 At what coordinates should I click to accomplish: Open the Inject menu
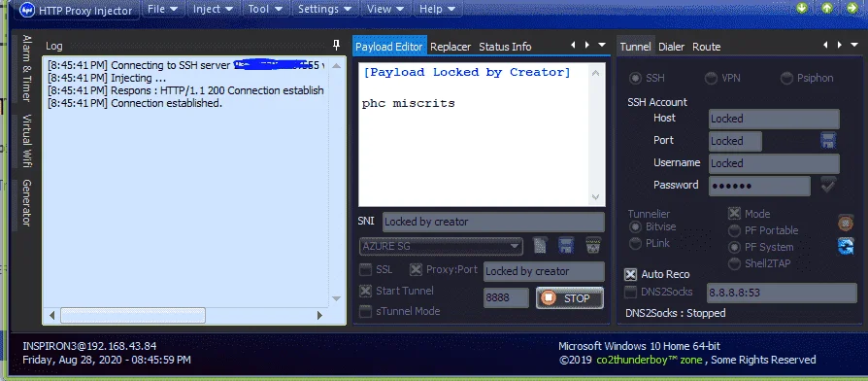click(x=214, y=9)
